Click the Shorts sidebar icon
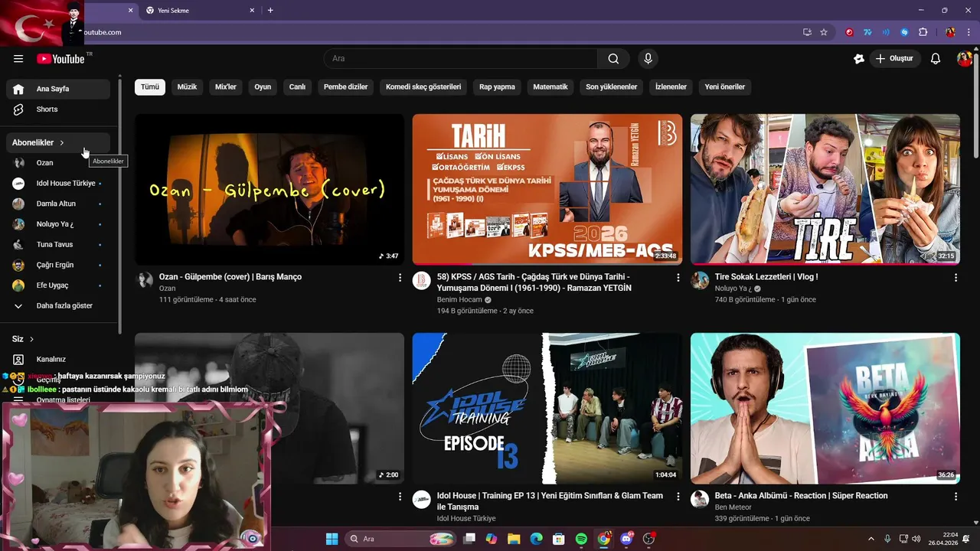The width and height of the screenshot is (980, 551). (x=18, y=109)
